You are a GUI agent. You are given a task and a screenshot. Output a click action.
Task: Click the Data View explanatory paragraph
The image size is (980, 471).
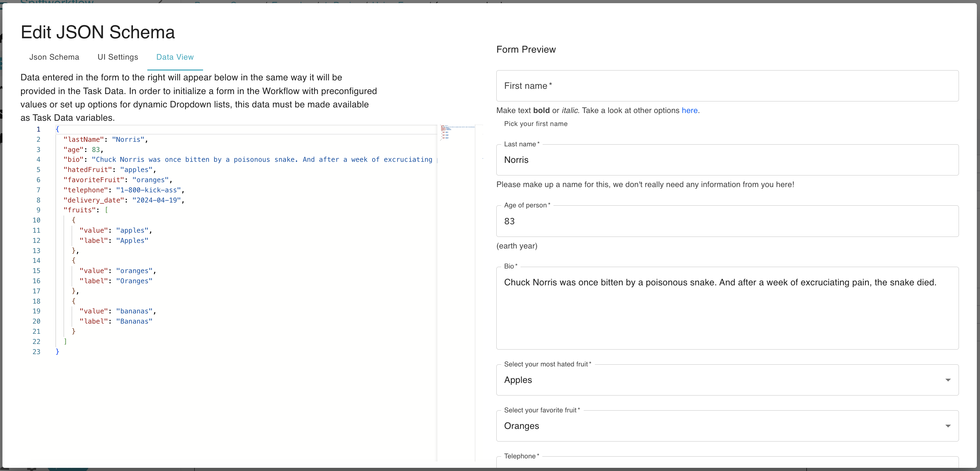[x=199, y=98]
